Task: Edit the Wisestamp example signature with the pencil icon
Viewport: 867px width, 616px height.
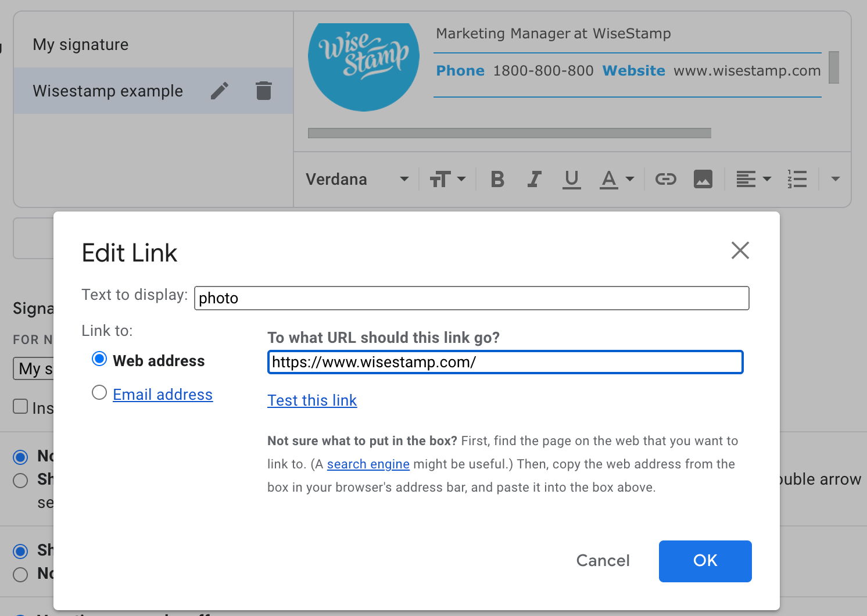Action: [219, 91]
